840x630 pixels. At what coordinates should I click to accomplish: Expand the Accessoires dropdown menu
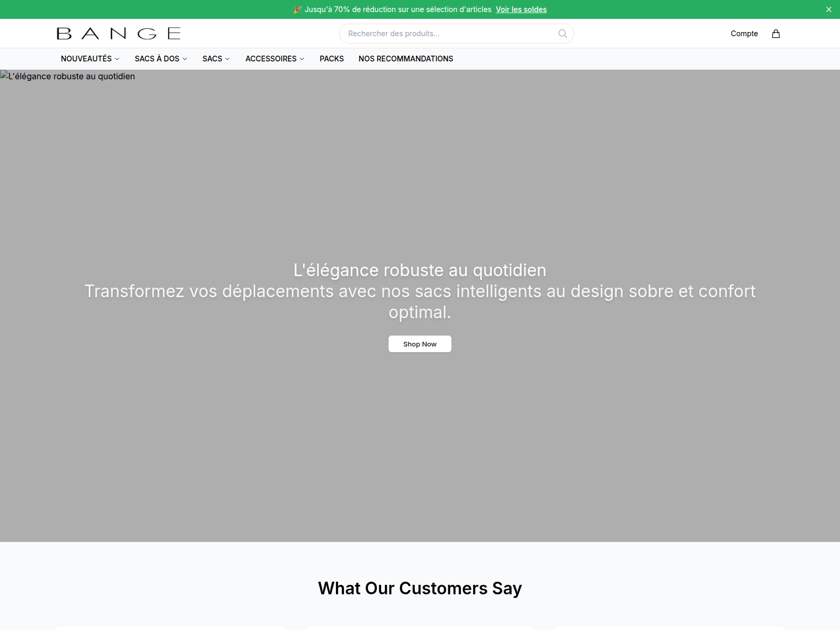tap(275, 59)
